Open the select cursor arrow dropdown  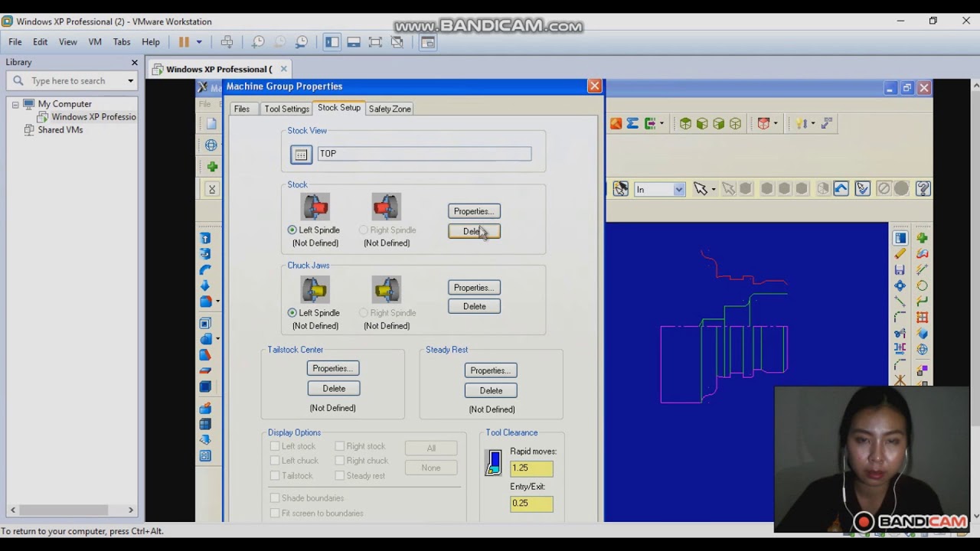point(713,189)
